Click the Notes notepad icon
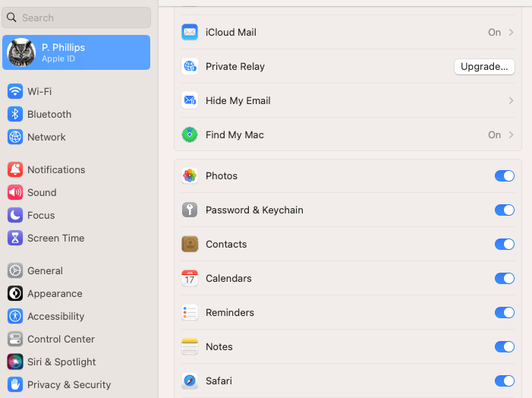The width and height of the screenshot is (532, 398). click(190, 346)
